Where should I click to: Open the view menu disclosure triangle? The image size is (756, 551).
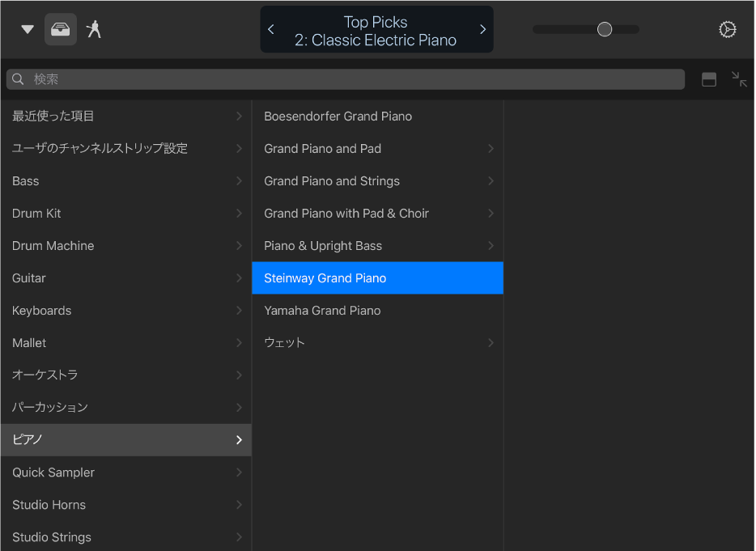[28, 29]
